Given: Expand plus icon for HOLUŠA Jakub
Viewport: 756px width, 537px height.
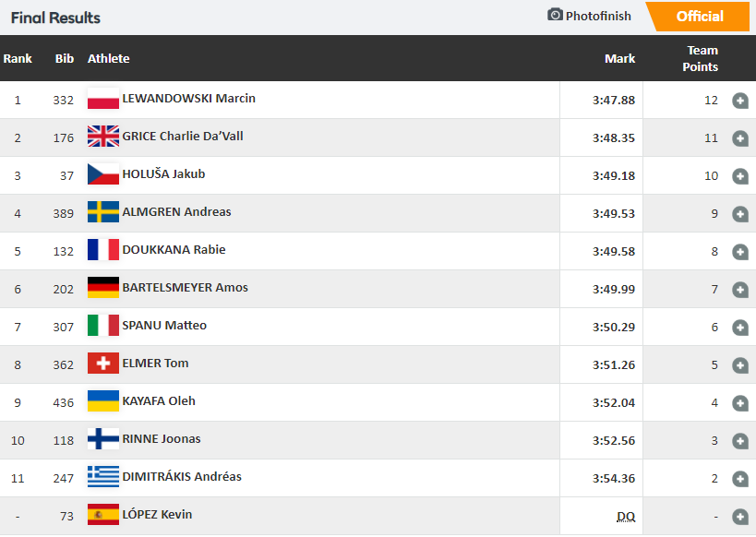Looking at the screenshot, I should 740,176.
